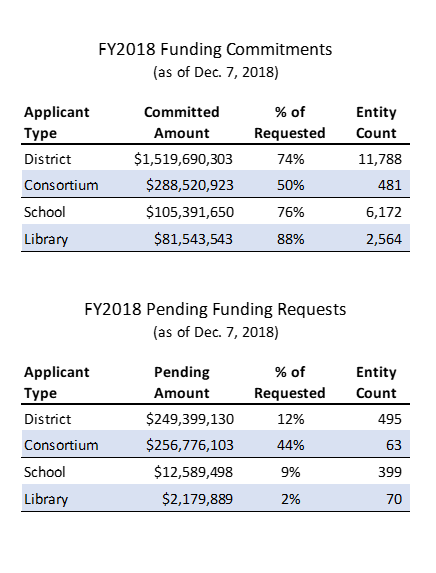This screenshot has width=436, height=573.
Task: Click the Pending Amount column header
Action: [182, 383]
